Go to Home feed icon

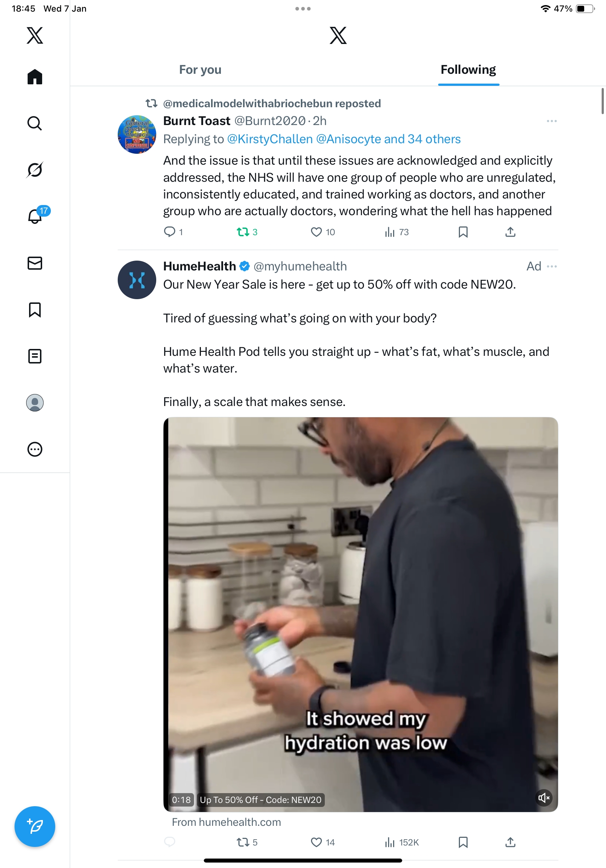point(35,77)
